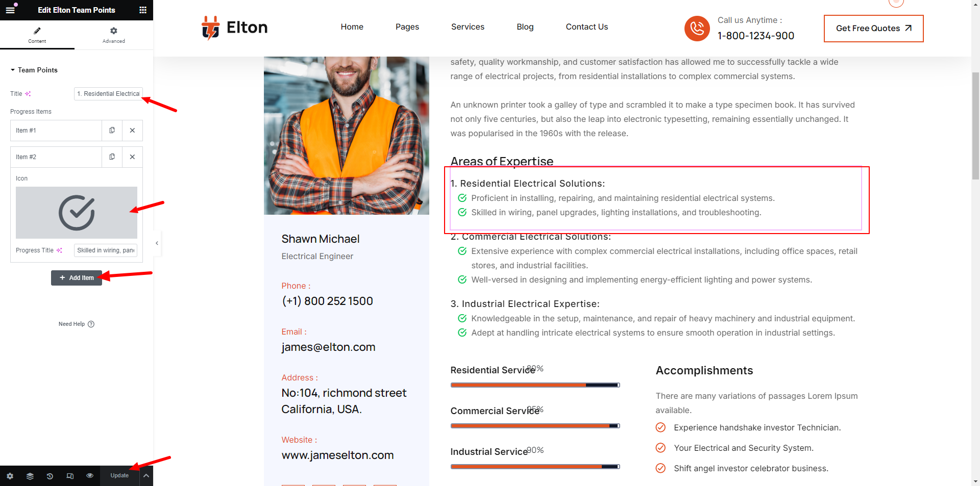Duplicate progress Item #1
This screenshot has width=980, height=486.
[112, 131]
